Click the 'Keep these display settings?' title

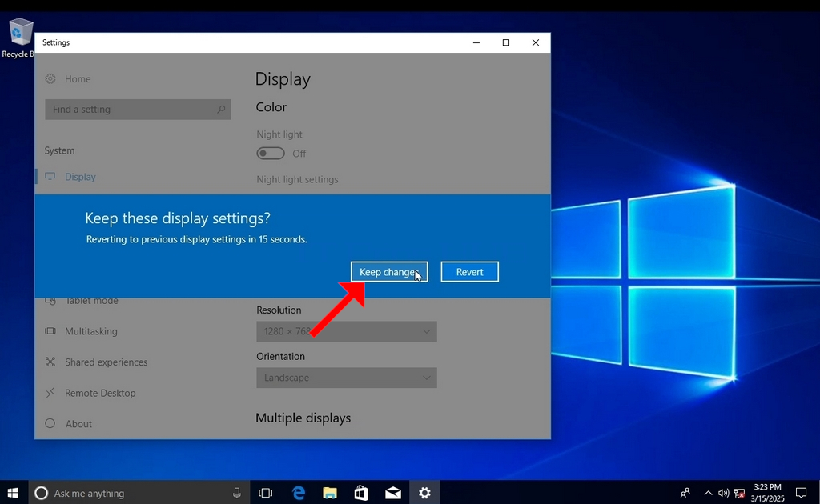[178, 218]
